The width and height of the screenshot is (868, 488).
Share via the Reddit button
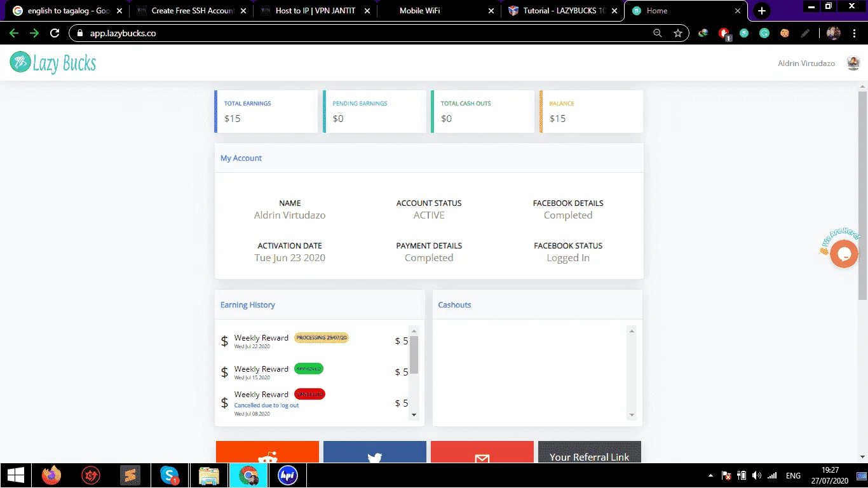point(268,452)
